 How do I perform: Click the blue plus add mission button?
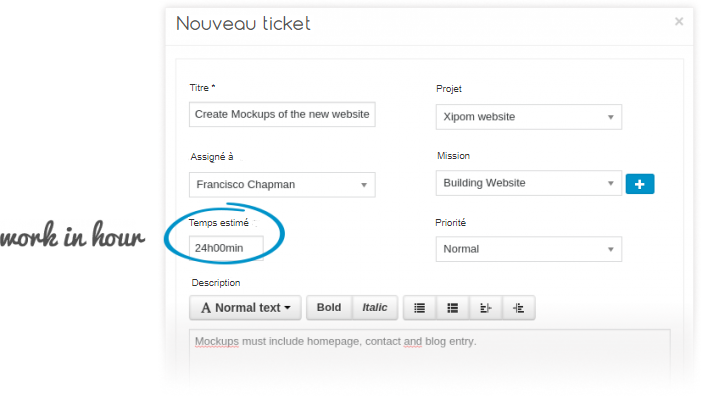coord(640,184)
